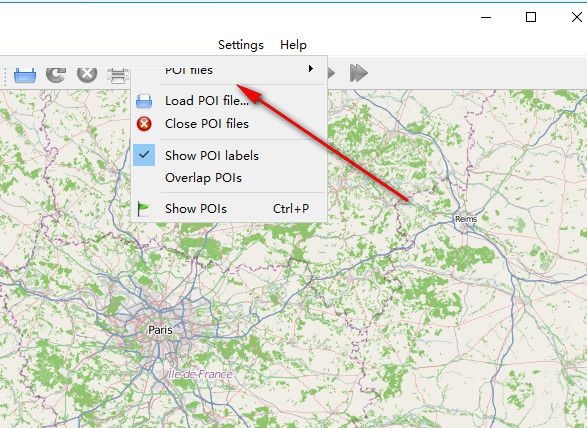The image size is (587, 428).
Task: Click the blue icon beside Load POI file
Action: tap(144, 101)
